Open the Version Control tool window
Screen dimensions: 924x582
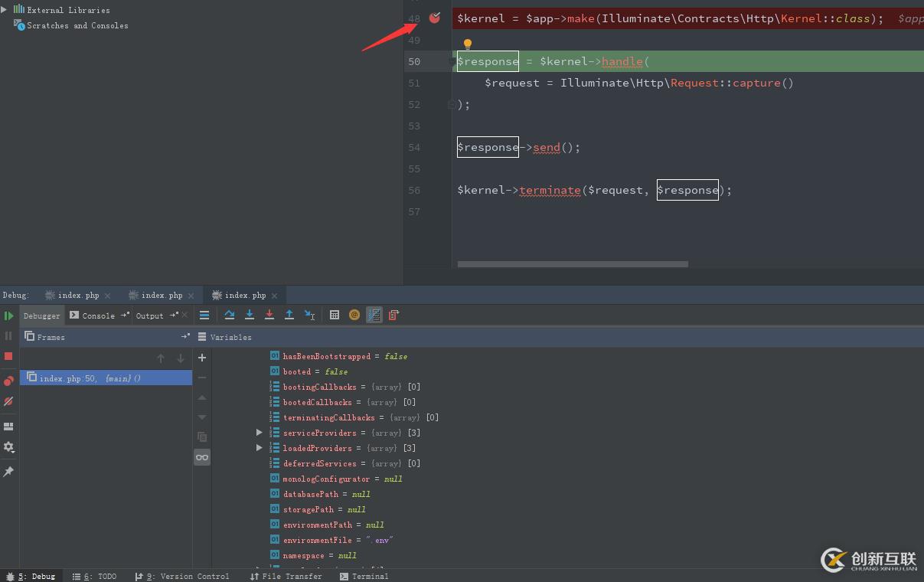click(182, 576)
